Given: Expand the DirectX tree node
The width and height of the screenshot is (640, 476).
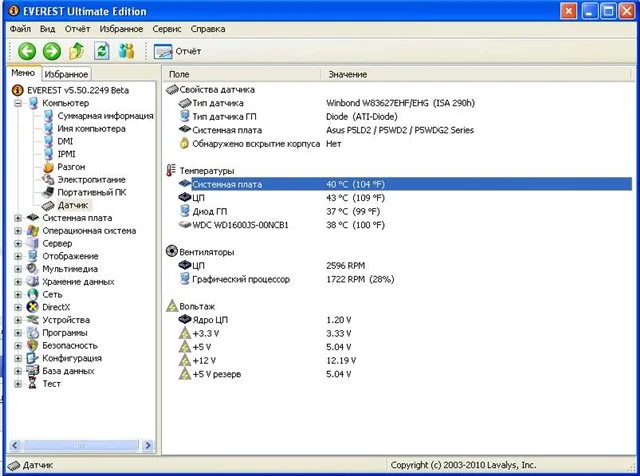Looking at the screenshot, I should (x=19, y=307).
